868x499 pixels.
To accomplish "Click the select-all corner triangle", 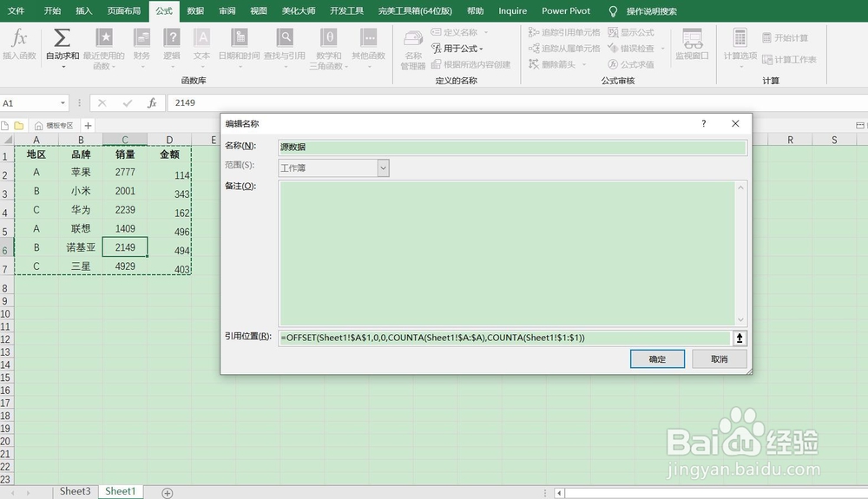I will coord(7,140).
